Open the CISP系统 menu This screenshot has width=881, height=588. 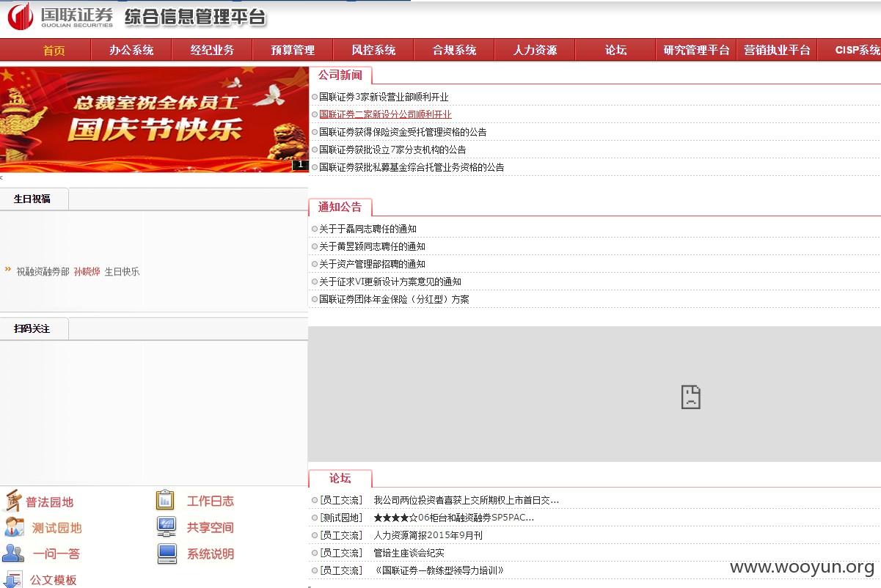coord(857,51)
